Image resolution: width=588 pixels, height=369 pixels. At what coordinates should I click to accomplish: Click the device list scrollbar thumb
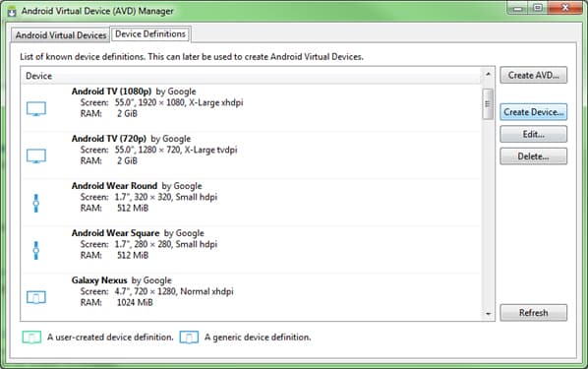click(x=488, y=104)
